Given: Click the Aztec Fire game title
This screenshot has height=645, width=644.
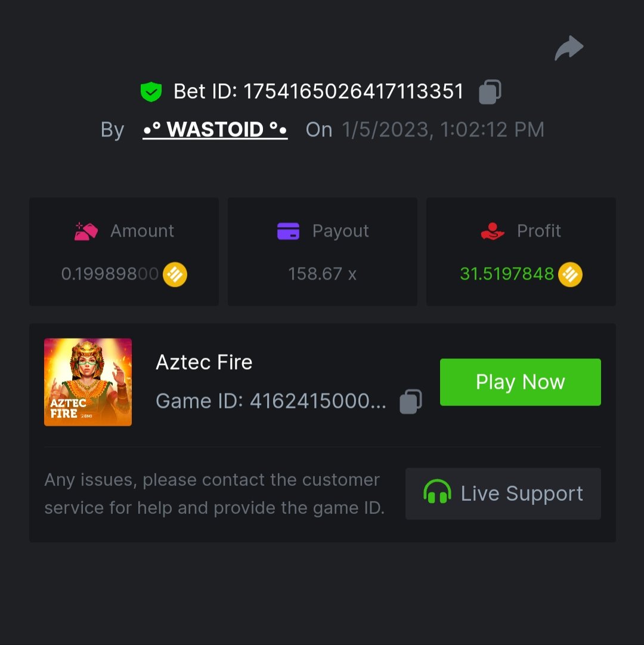Looking at the screenshot, I should pyautogui.click(x=204, y=362).
